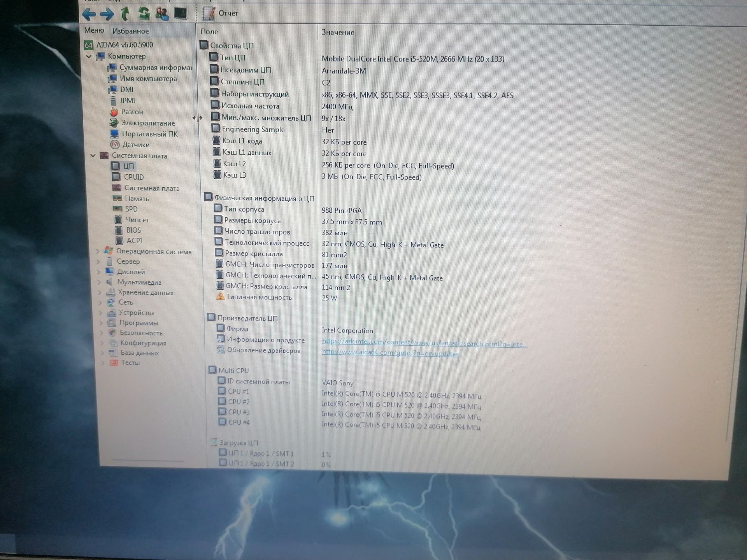Screen dimensions: 747x560
Task: Select the DMI tree item
Action: click(x=121, y=89)
